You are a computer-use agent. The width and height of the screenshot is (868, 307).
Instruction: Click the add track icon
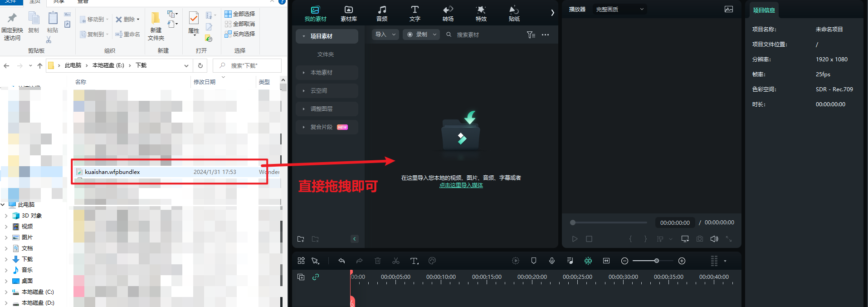301,277
